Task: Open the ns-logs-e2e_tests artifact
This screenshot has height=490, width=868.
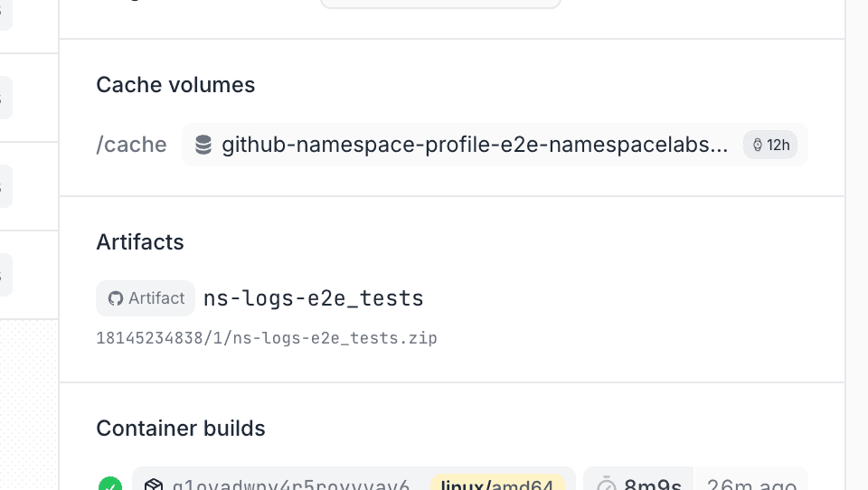Action: [313, 298]
